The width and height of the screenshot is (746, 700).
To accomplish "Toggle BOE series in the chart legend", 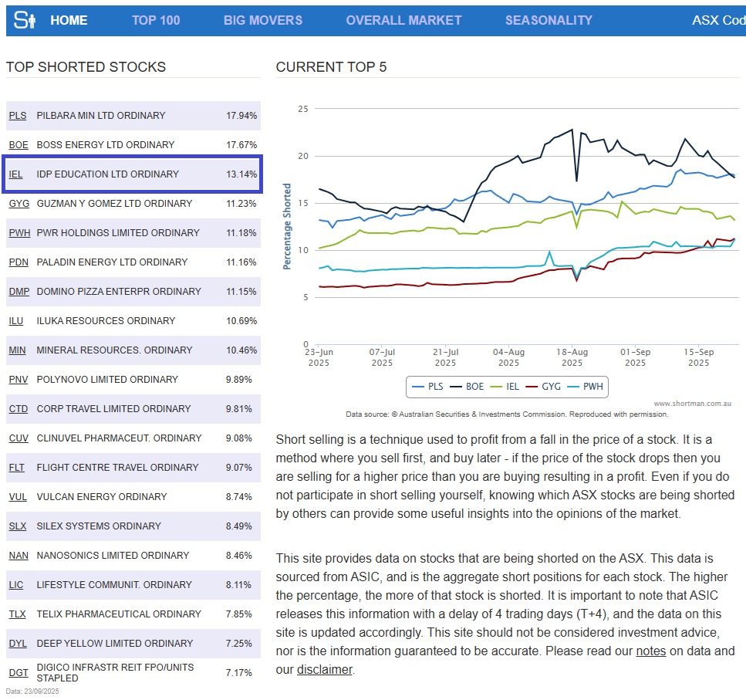I will [x=467, y=387].
